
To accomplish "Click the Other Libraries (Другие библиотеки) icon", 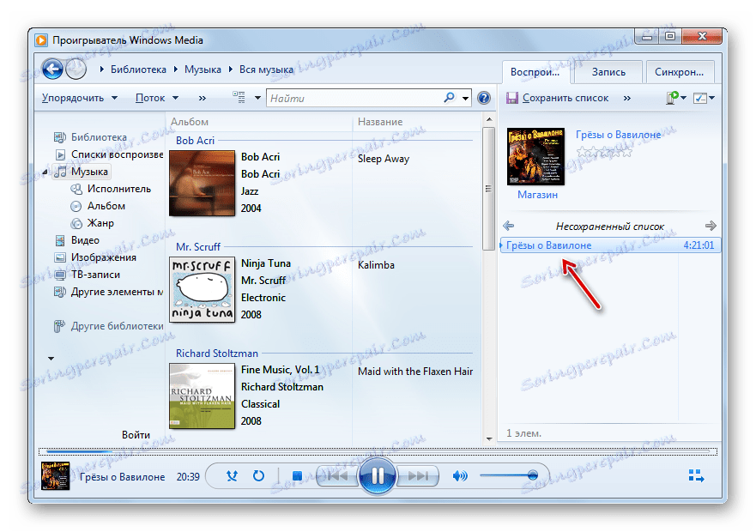I will tap(59, 327).
